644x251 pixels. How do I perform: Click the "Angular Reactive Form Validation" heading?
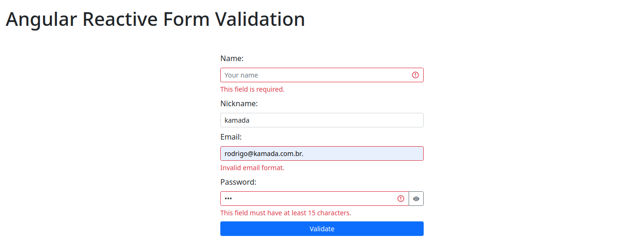pyautogui.click(x=155, y=19)
